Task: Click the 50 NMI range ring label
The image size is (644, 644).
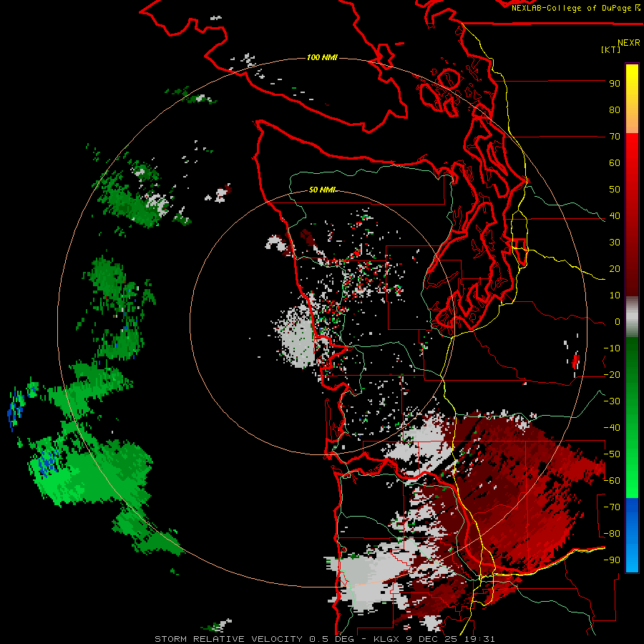Action: 322,190
